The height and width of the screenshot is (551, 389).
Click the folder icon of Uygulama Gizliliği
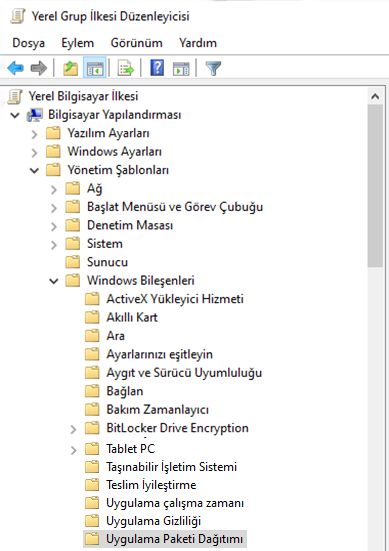[x=92, y=520]
